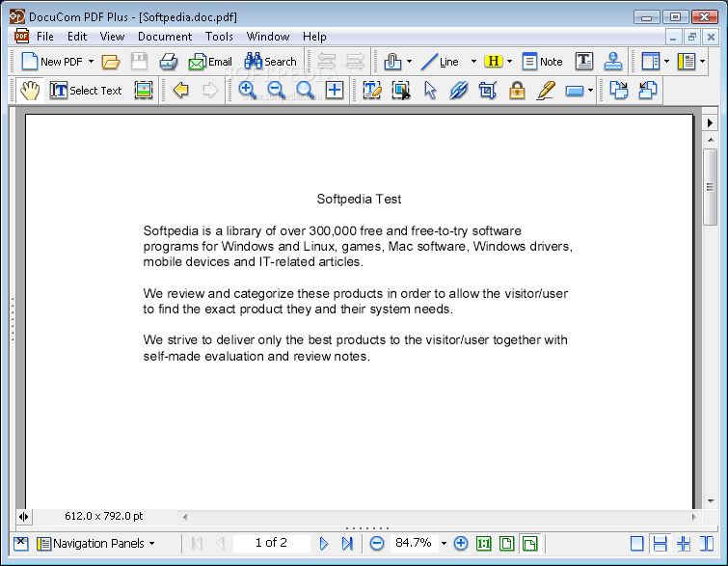Click the vertical scrollbar thumb
Viewport: 728px width, 566px height.
[710, 187]
